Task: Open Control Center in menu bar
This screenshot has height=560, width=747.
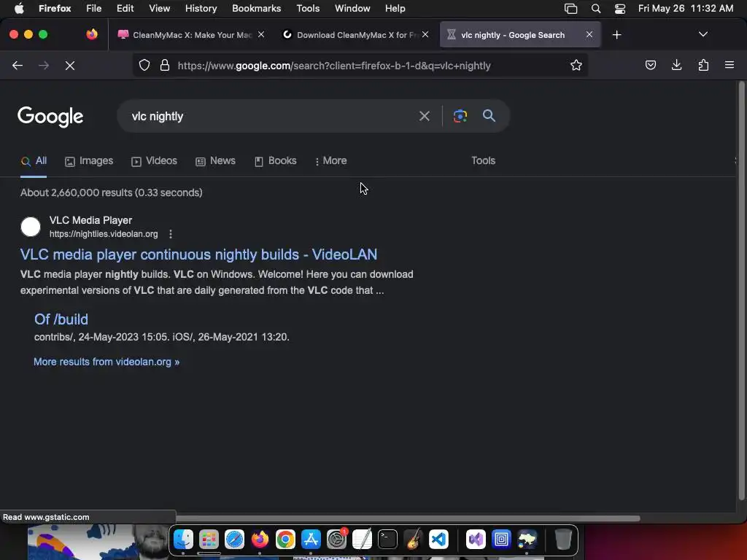Action: point(620,9)
